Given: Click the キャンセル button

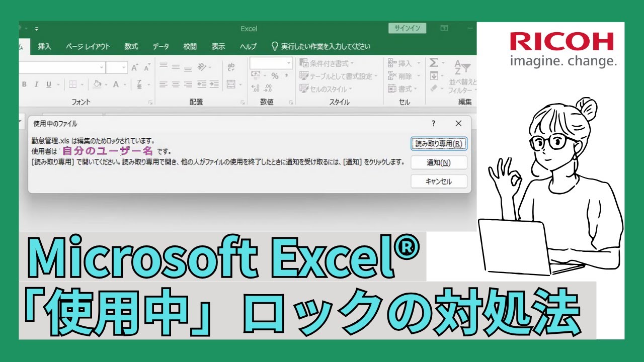Looking at the screenshot, I should coord(439,182).
